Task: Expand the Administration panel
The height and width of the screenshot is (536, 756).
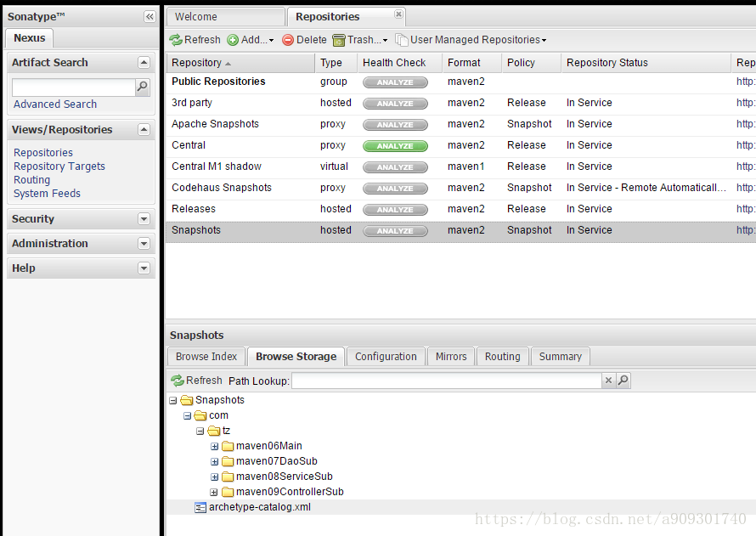Action: coord(144,244)
